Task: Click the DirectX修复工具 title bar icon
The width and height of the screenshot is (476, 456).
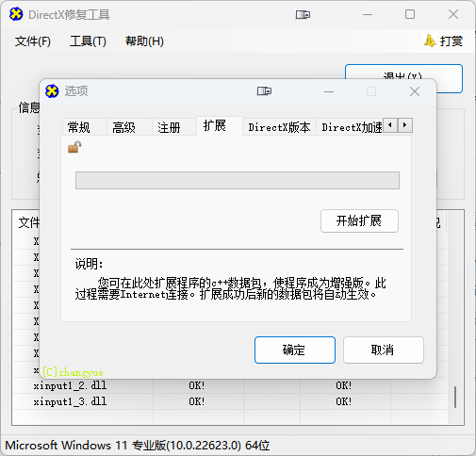Action: pyautogui.click(x=16, y=14)
